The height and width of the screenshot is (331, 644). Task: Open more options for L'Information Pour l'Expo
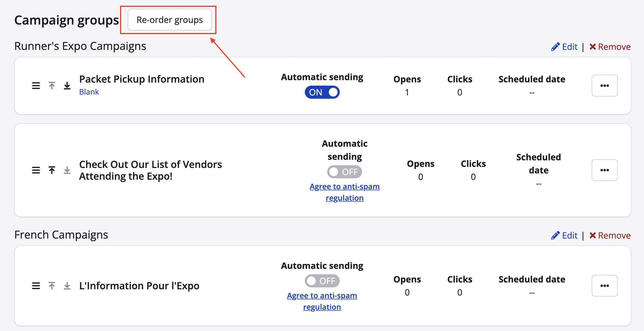tap(604, 286)
